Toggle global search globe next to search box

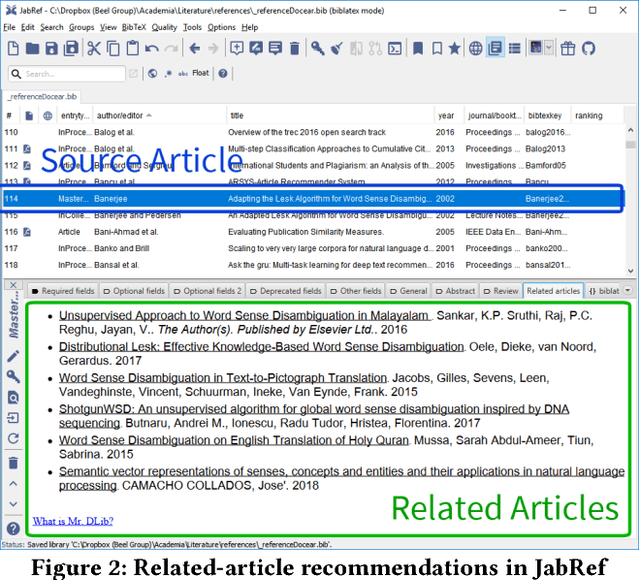(x=153, y=73)
